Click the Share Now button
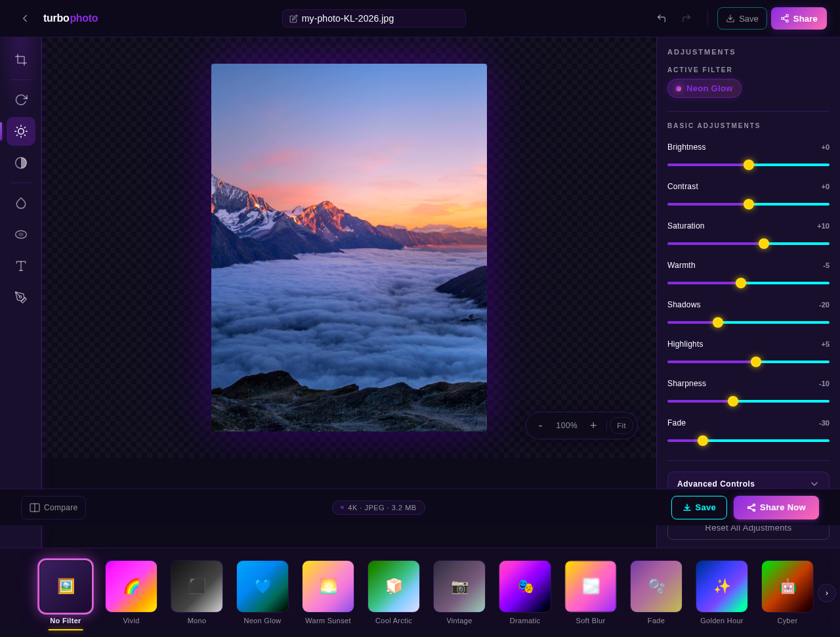The height and width of the screenshot is (637, 840). point(776,507)
